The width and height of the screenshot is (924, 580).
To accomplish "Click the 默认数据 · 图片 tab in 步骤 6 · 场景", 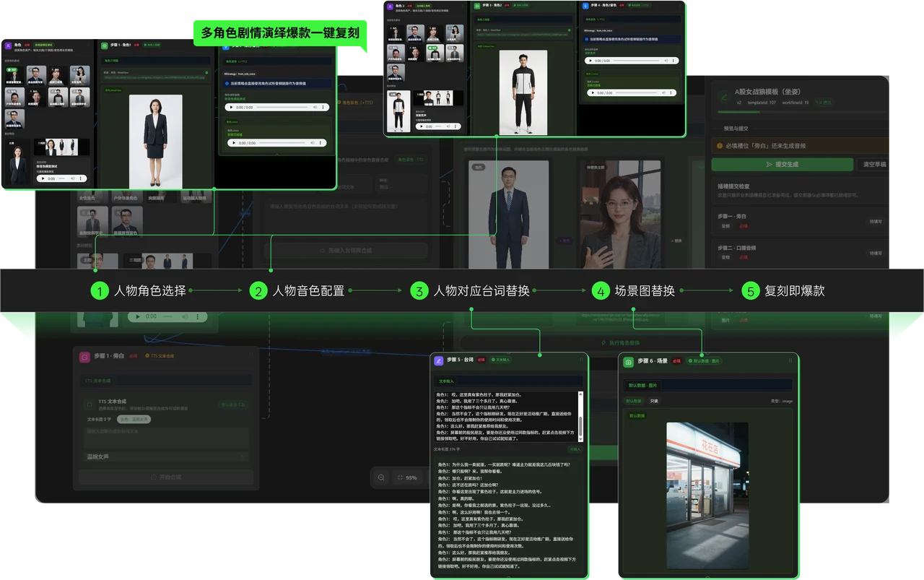I will coord(642,385).
